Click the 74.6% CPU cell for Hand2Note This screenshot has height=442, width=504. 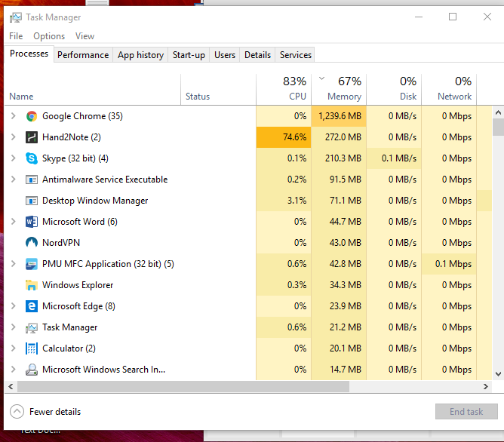284,137
